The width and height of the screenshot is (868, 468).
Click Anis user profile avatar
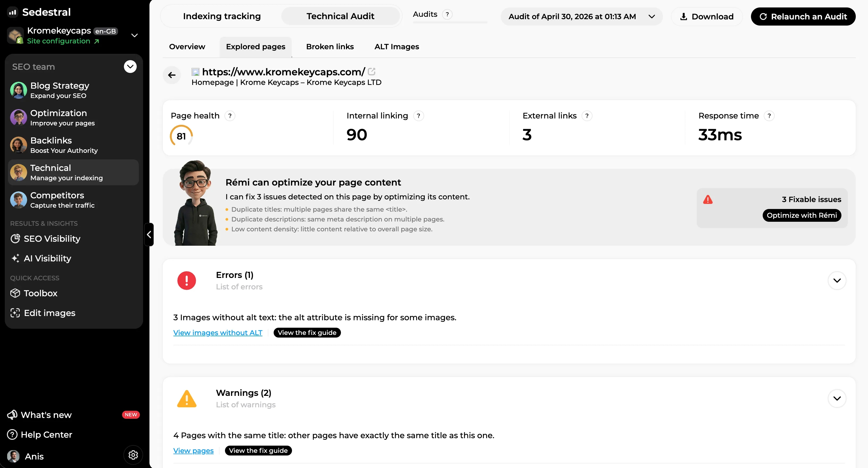14,456
